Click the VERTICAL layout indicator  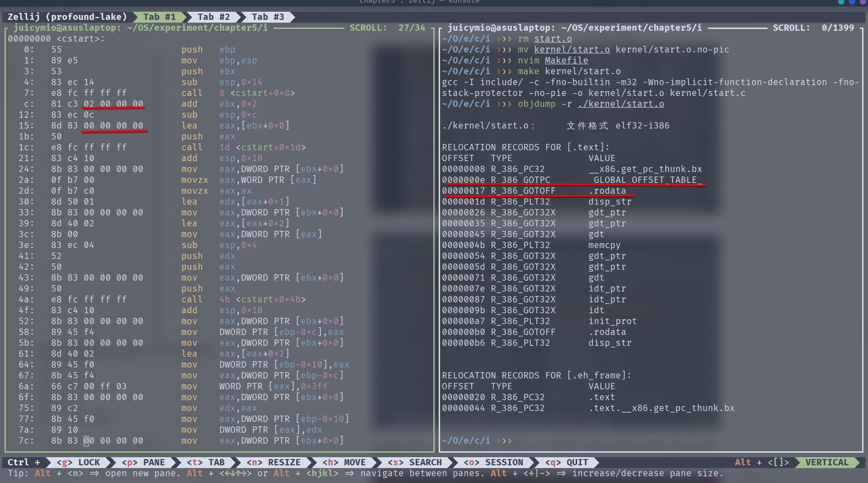tap(826, 462)
